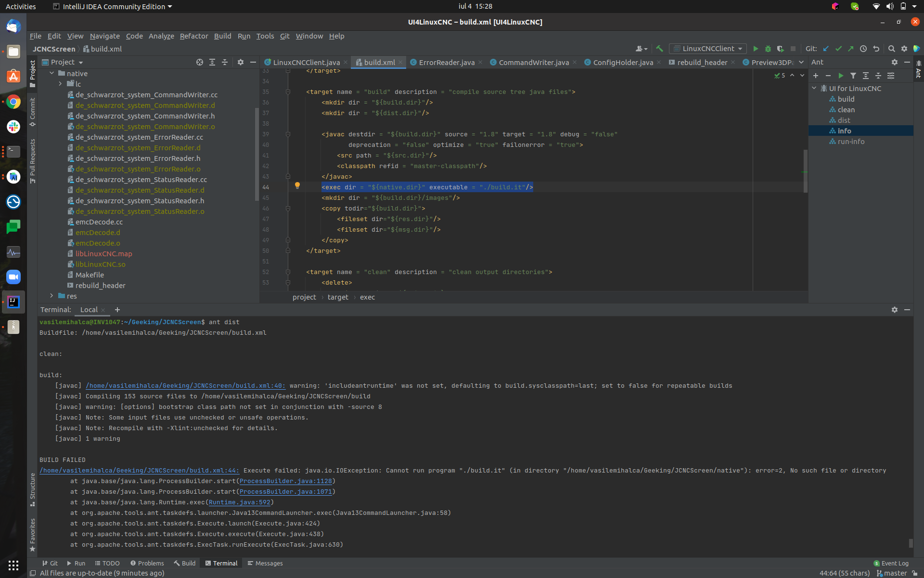924x578 pixels.
Task: Open Terminal panel settings gear
Action: point(895,310)
